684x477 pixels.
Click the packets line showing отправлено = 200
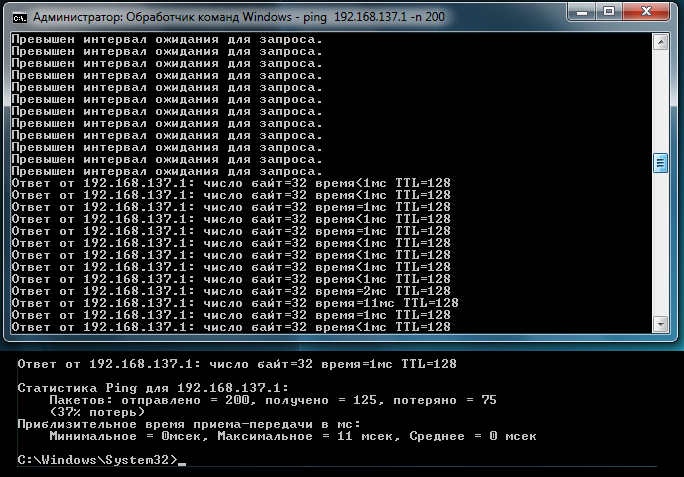point(273,400)
